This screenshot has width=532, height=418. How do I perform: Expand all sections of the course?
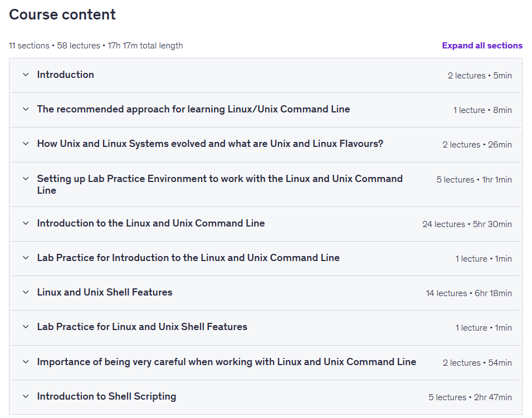click(x=482, y=46)
